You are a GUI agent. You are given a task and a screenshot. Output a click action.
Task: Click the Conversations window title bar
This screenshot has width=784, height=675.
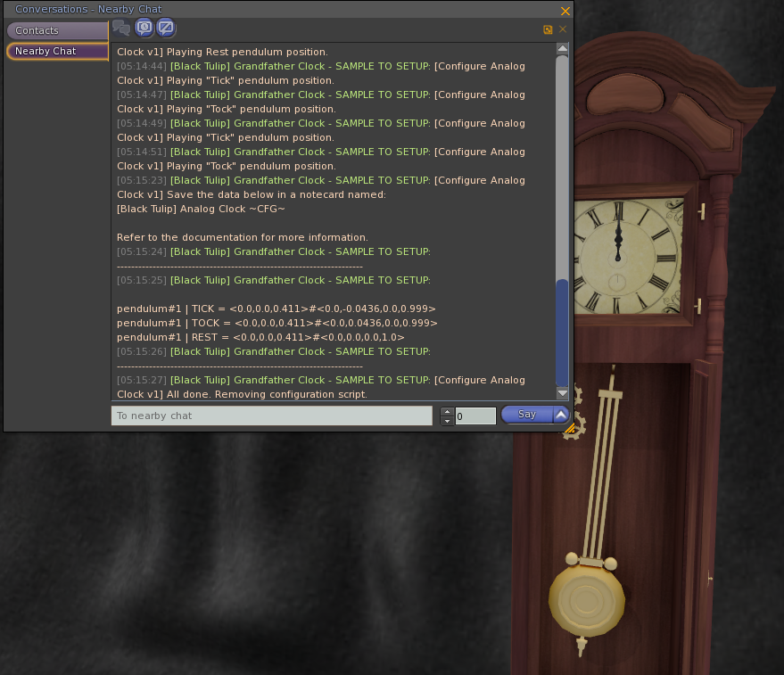[x=268, y=10]
